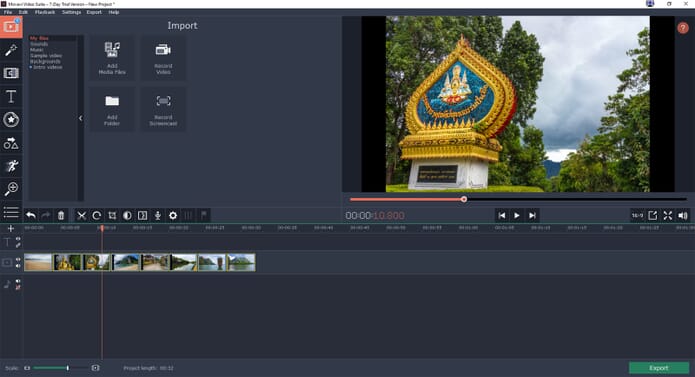This screenshot has width=695, height=377.
Task: Open the Export menu
Action: (94, 12)
